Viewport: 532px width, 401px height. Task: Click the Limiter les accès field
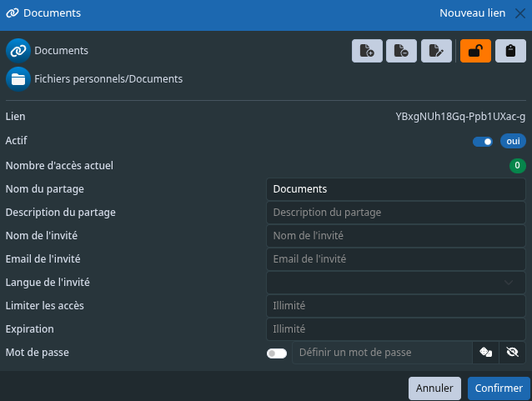pos(396,306)
